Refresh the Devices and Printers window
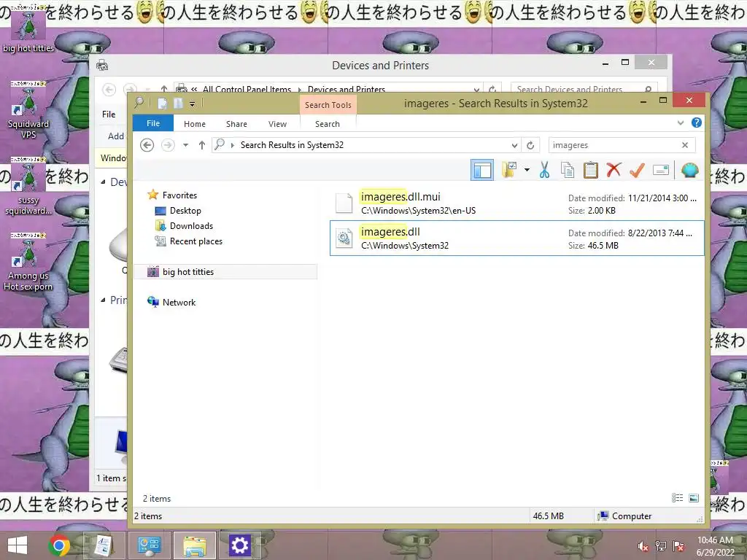Viewport: 747px width, 560px height. [492, 89]
